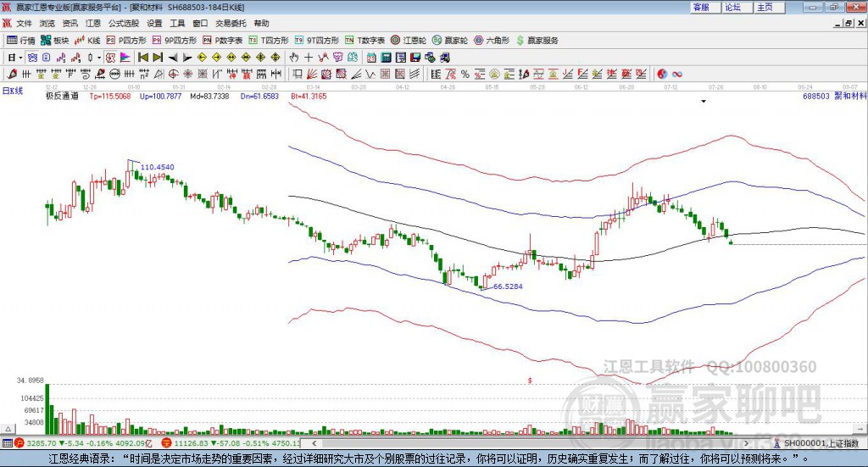Select the Gann fan rays tool
This screenshot has width=868, height=467.
(312, 74)
